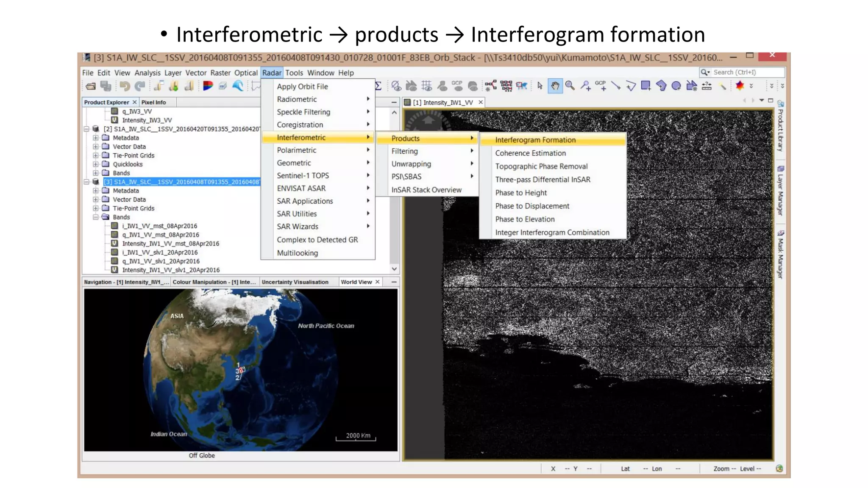
Task: Select band i_IW1_VV_mst_08Apr2016
Action: coord(159,226)
